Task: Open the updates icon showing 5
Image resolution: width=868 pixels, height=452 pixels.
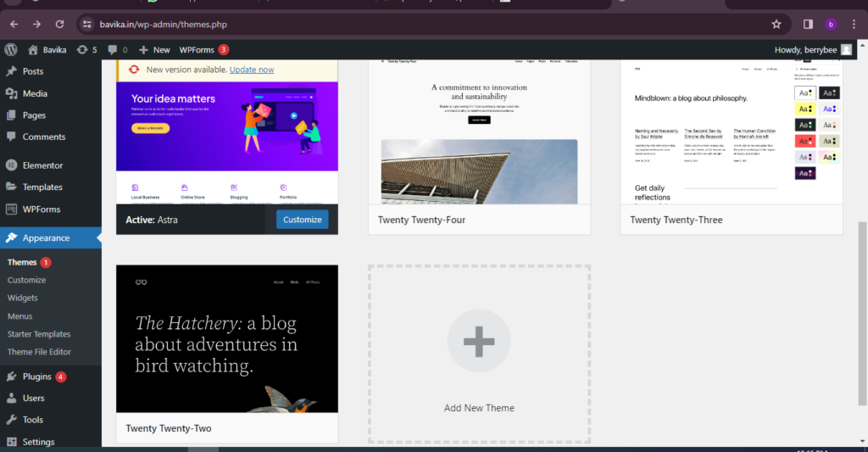Action: [x=82, y=50]
